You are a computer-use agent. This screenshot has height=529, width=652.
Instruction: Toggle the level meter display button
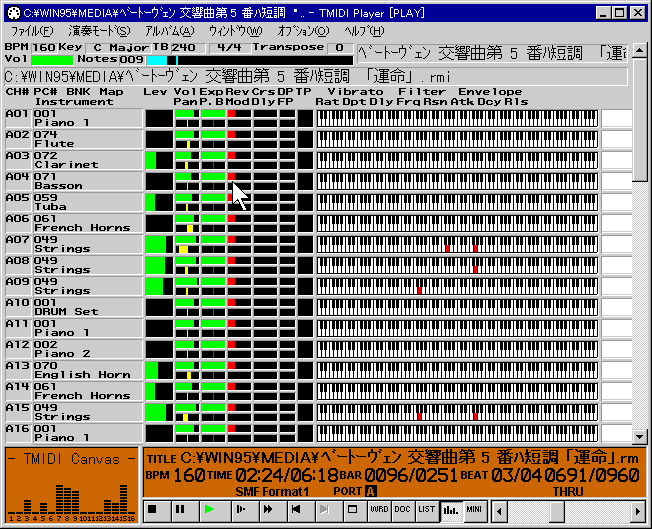tap(451, 510)
